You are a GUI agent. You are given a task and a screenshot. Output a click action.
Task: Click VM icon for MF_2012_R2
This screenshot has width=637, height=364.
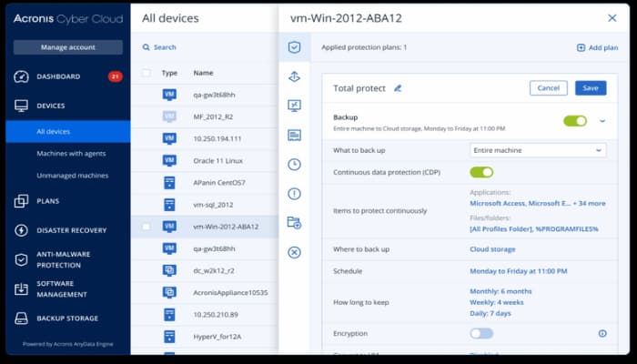[x=169, y=116]
